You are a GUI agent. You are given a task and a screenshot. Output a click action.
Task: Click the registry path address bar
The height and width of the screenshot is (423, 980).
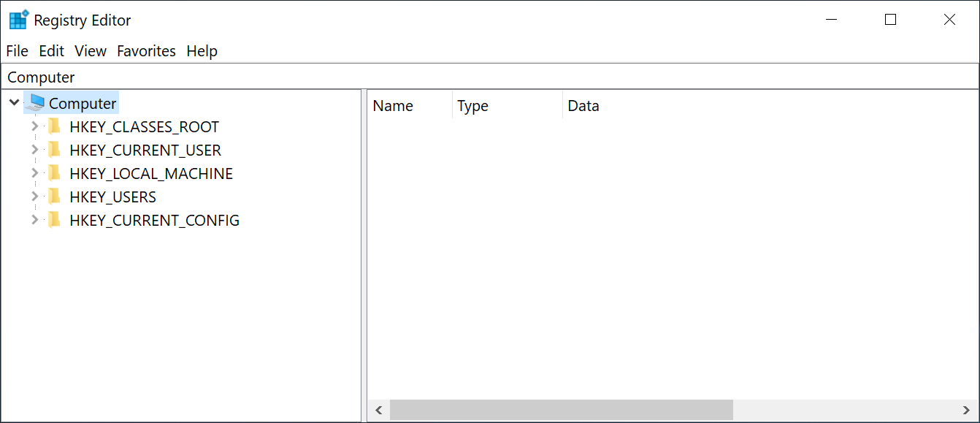489,77
